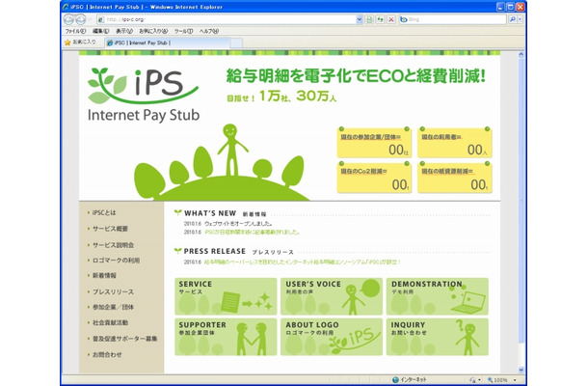Click the browser Back button
This screenshot has width=588, height=386.
point(68,19)
